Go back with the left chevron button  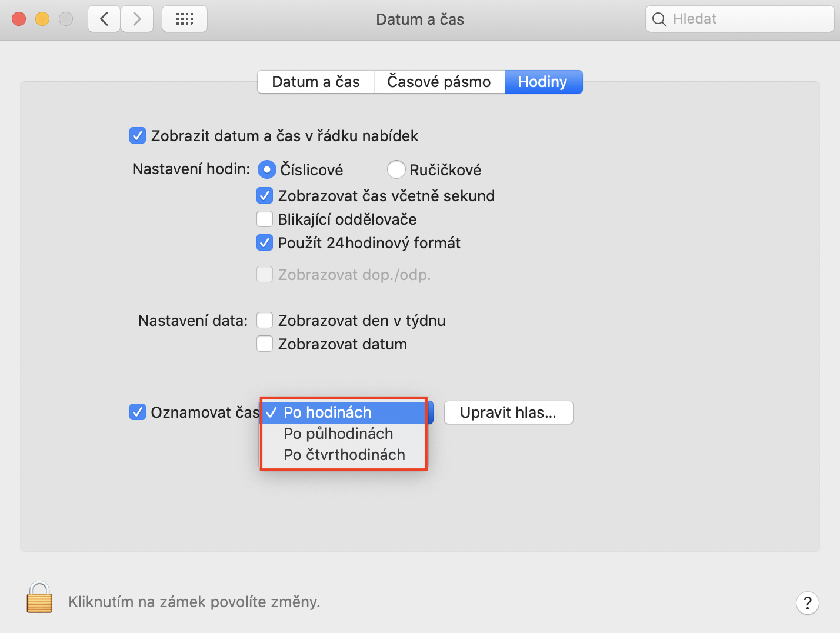[104, 19]
